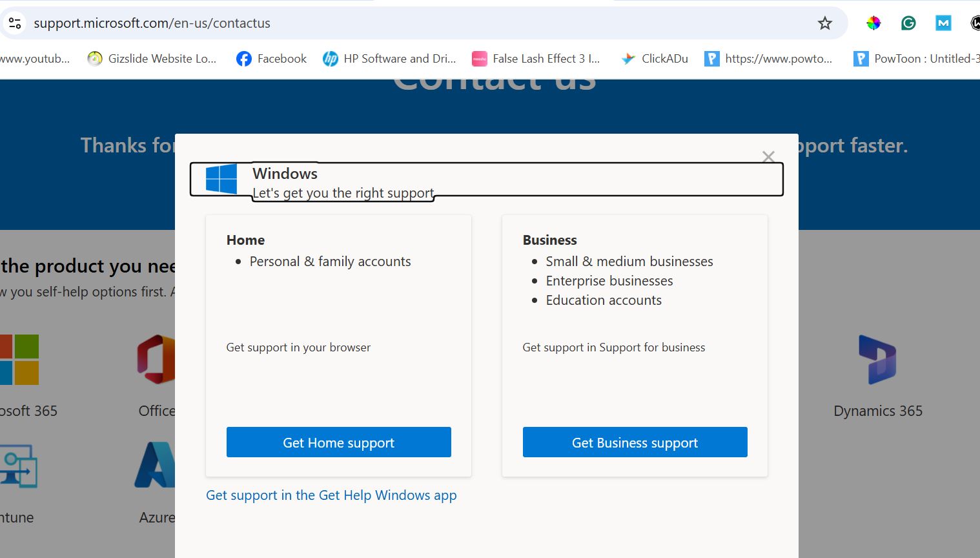Click the Get Business support button
This screenshot has height=558, width=980.
point(635,442)
